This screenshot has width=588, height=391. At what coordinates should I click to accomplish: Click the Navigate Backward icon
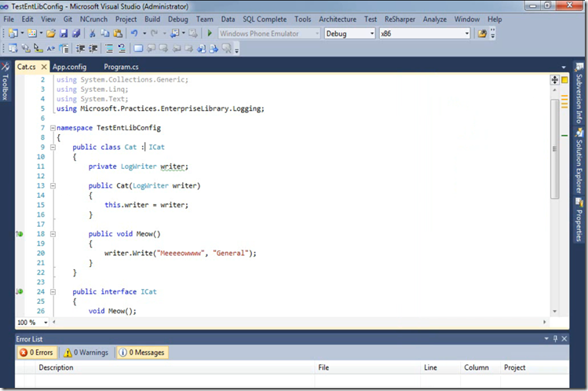point(175,34)
